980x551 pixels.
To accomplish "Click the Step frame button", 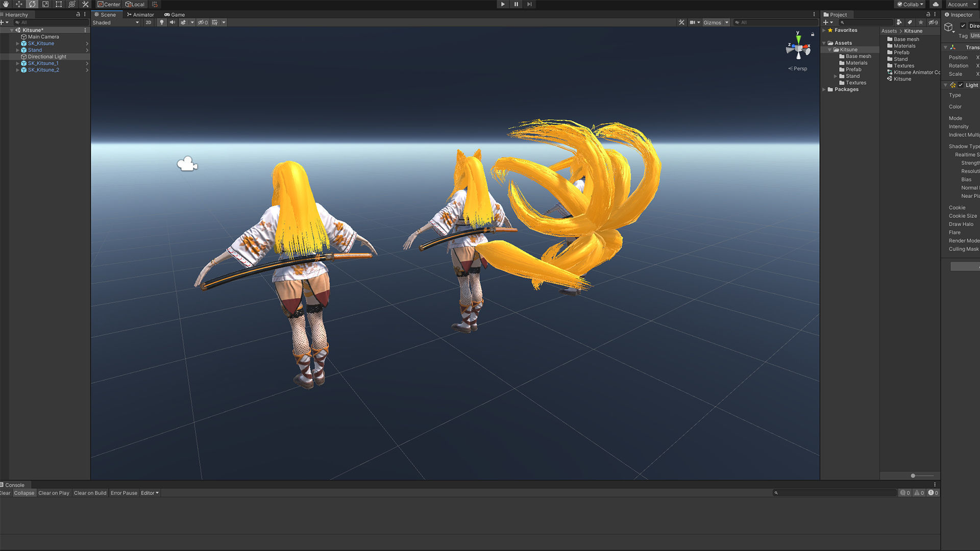I will point(529,4).
